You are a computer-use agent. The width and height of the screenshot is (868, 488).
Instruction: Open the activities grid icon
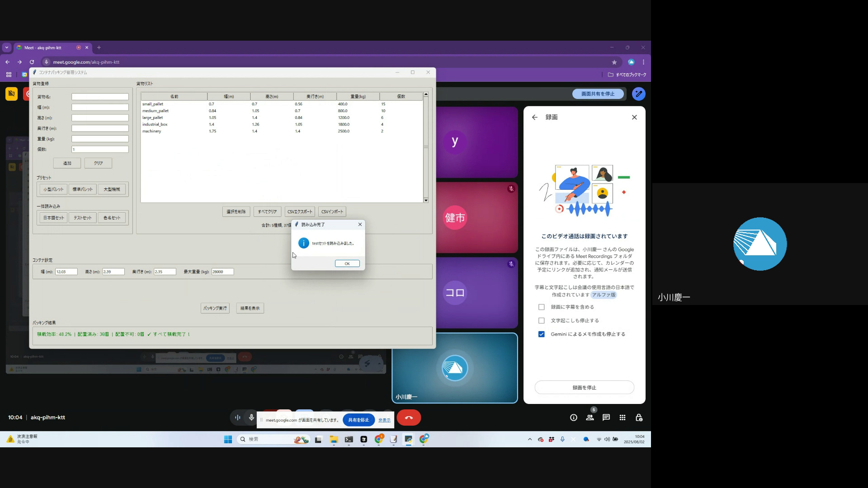pos(623,418)
